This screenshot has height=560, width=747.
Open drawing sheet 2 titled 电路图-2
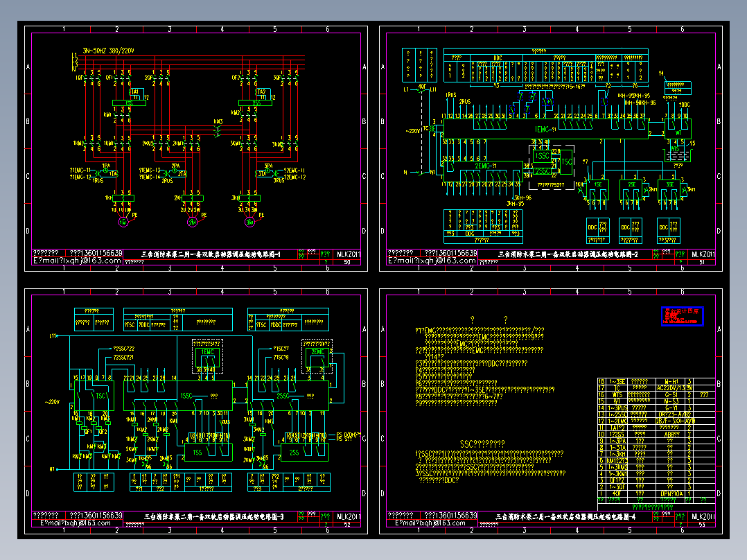pyautogui.click(x=568, y=254)
